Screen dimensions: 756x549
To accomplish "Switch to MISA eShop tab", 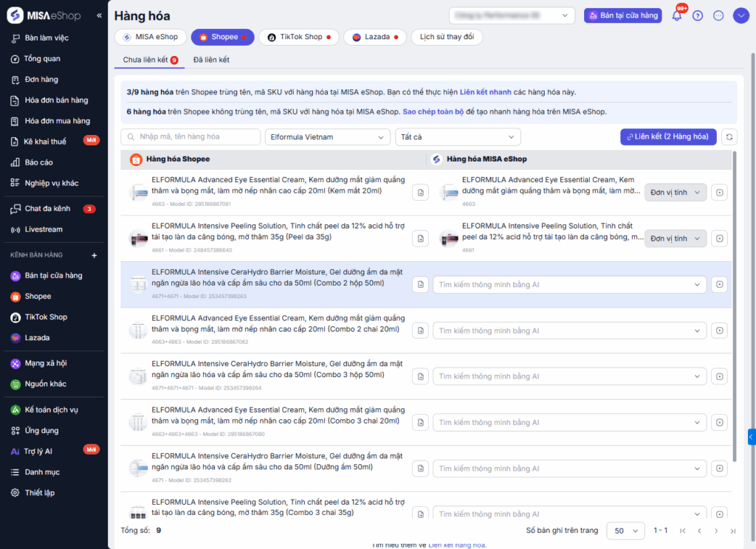I will tap(151, 37).
